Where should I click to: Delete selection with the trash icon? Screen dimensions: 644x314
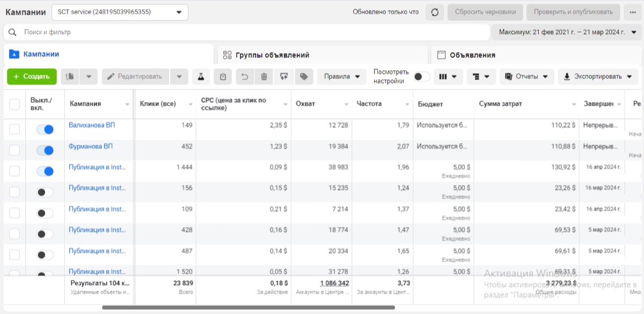point(264,77)
